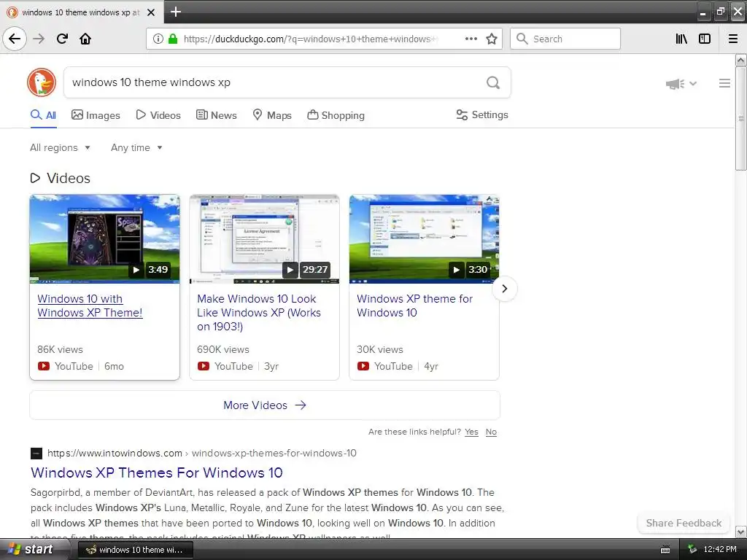
Task: Show next videos with carousel arrow
Action: (x=505, y=289)
